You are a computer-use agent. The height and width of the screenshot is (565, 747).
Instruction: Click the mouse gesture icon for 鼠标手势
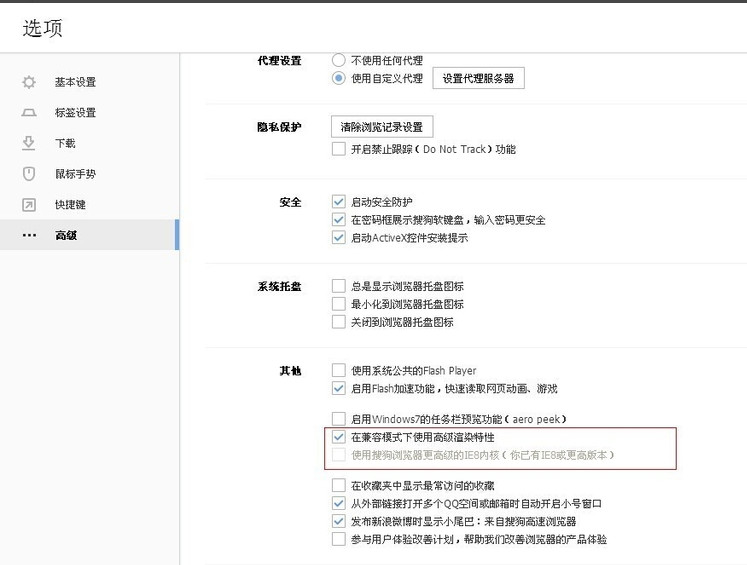(x=29, y=174)
